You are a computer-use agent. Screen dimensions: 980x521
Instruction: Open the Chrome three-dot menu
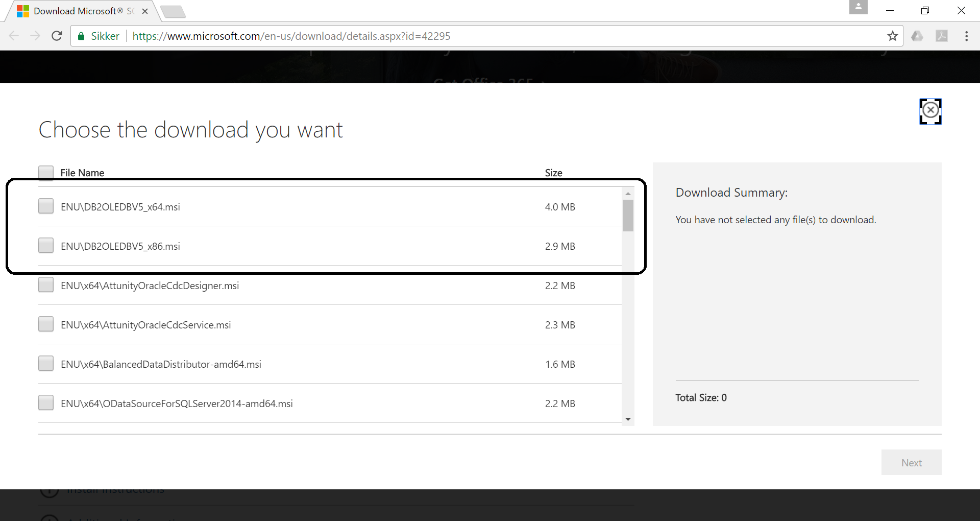[966, 36]
